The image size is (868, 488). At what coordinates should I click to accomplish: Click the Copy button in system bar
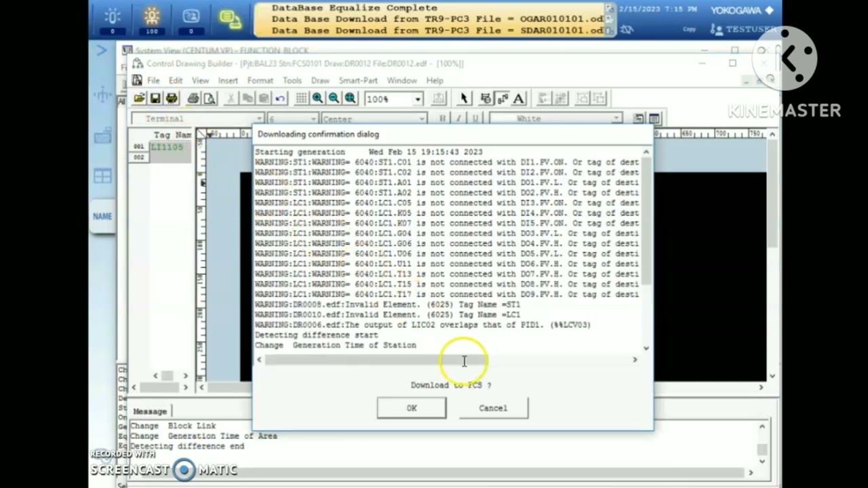coord(690,29)
